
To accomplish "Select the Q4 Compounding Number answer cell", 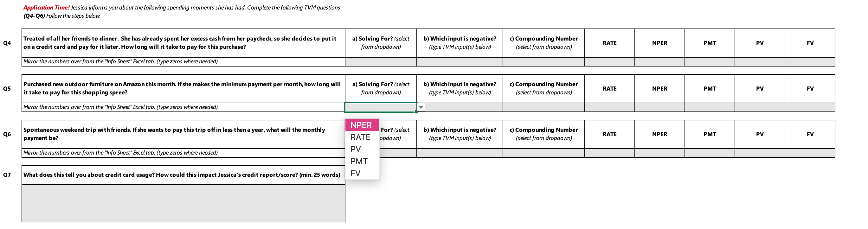I will (543, 62).
